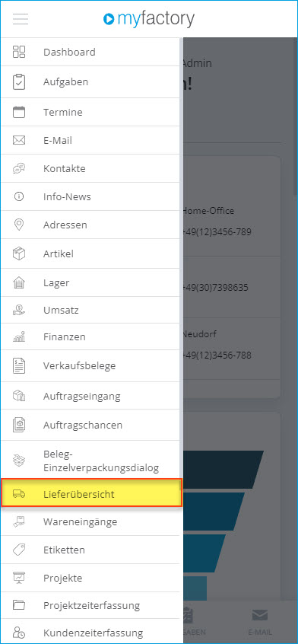Click the Aufgaben clipboard icon
298x644 pixels.
(x=19, y=81)
